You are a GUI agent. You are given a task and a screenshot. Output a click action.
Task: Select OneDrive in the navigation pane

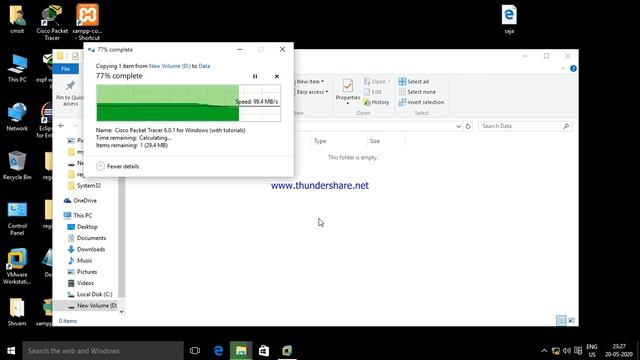[80, 201]
